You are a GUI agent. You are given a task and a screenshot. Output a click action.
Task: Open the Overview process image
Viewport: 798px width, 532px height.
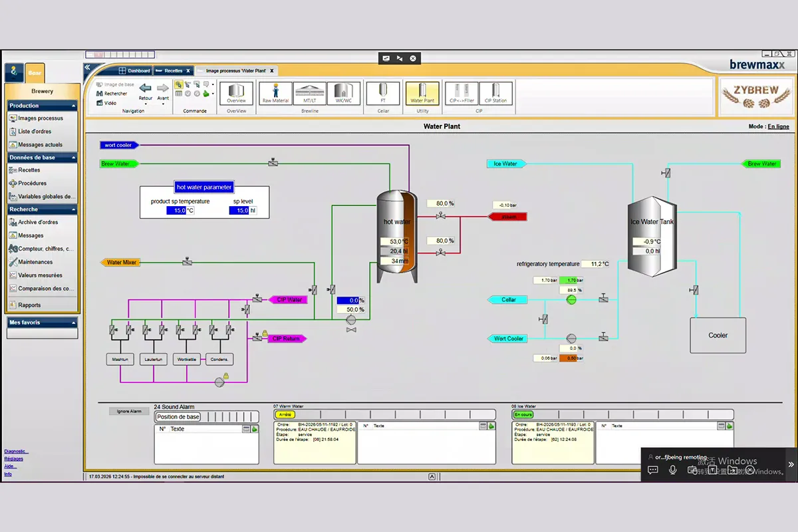[236, 93]
